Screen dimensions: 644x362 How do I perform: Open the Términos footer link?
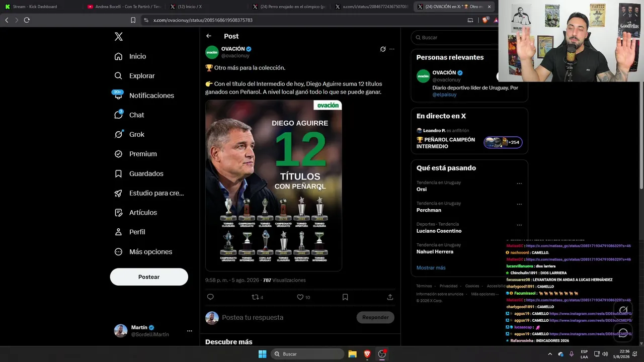[424, 286]
